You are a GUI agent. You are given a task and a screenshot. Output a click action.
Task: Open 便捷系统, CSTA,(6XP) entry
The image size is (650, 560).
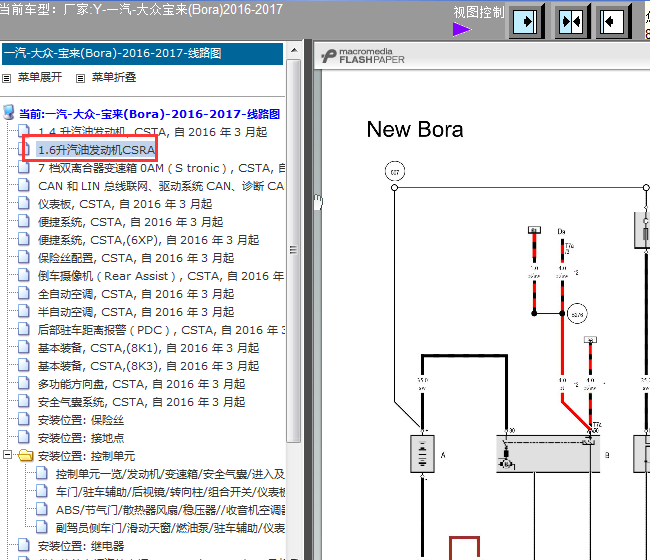point(148,240)
